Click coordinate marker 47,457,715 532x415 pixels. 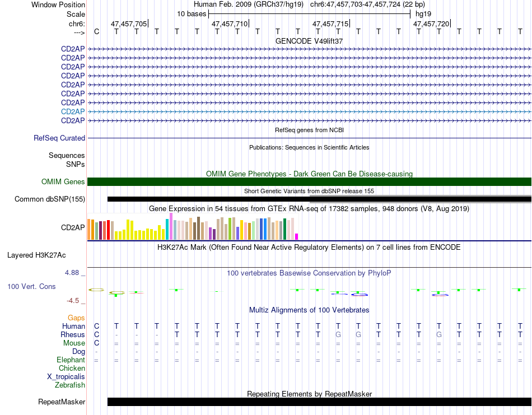tap(330, 24)
